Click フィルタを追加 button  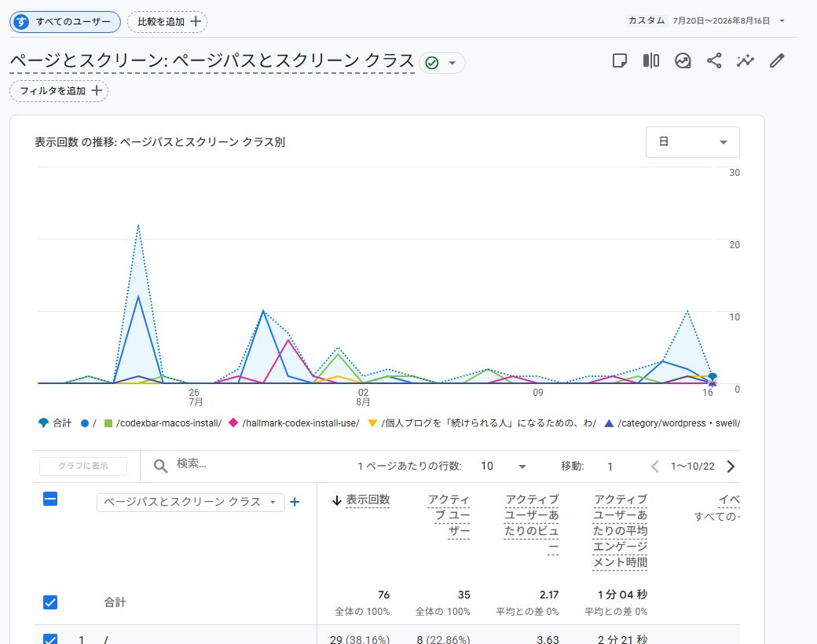pos(59,90)
